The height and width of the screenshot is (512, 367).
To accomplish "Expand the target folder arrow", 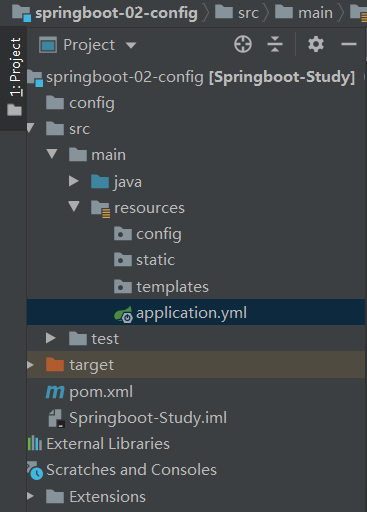I will 30,365.
